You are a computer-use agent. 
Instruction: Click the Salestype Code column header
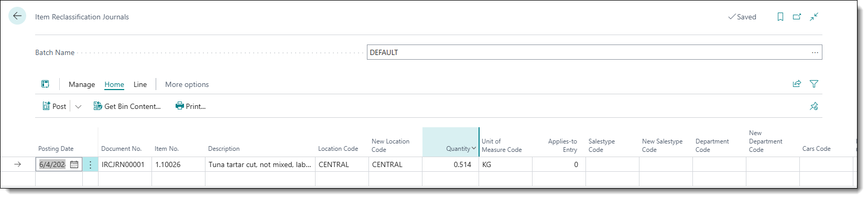coord(602,146)
